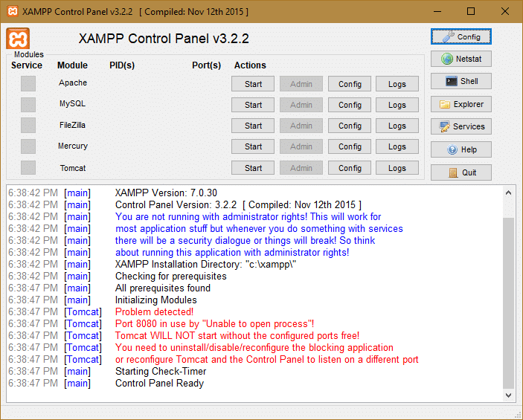Open Tomcat Logs menu button
The image size is (523, 420).
(397, 168)
